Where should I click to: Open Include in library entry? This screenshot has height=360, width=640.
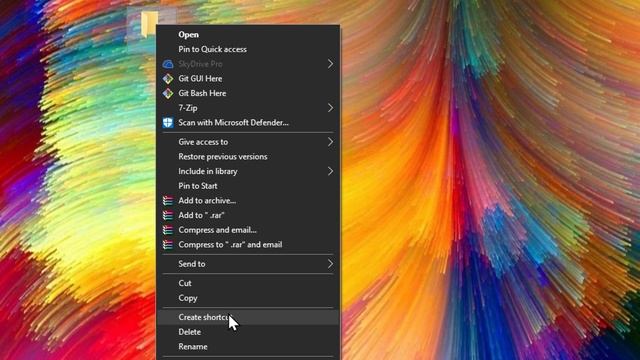pyautogui.click(x=248, y=171)
